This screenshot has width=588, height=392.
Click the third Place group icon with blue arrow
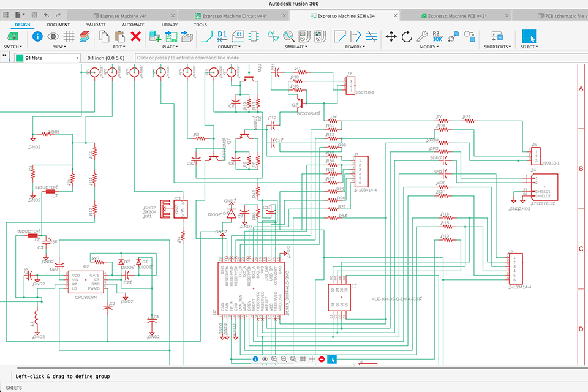(x=187, y=36)
